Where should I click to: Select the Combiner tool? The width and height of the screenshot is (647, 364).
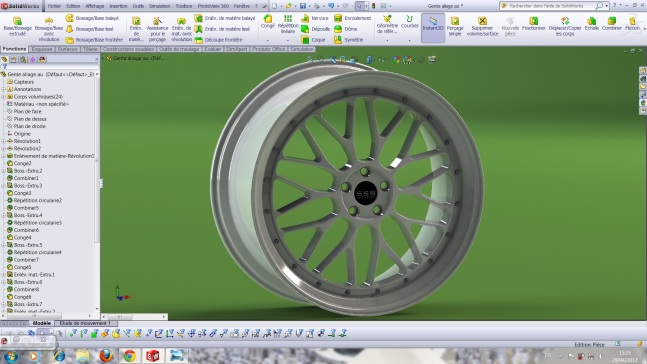(x=612, y=24)
